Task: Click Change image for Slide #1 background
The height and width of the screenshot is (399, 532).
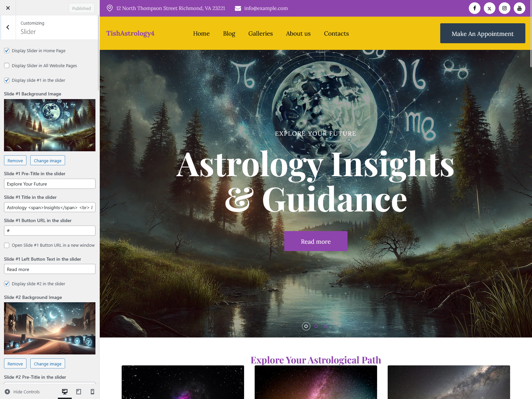Action: [x=48, y=161]
